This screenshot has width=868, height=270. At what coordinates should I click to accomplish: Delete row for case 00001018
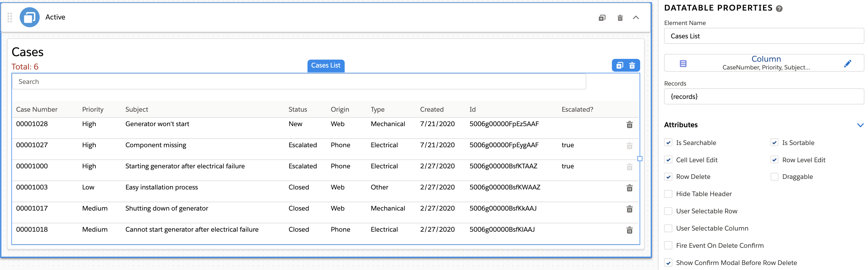pyautogui.click(x=629, y=230)
